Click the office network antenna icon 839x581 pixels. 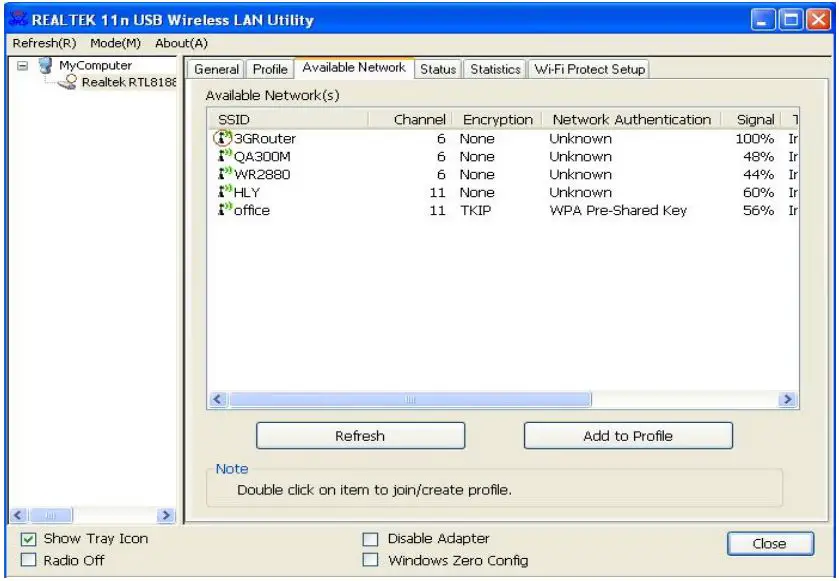[224, 210]
